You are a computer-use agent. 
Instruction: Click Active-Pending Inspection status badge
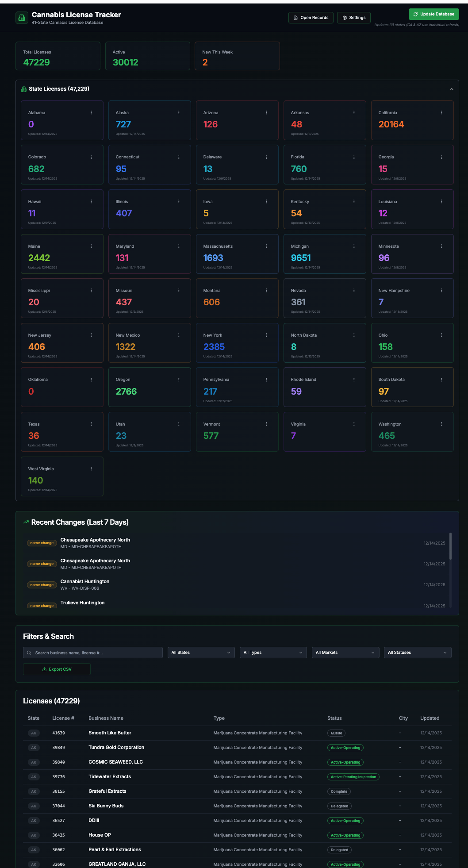coord(353,777)
